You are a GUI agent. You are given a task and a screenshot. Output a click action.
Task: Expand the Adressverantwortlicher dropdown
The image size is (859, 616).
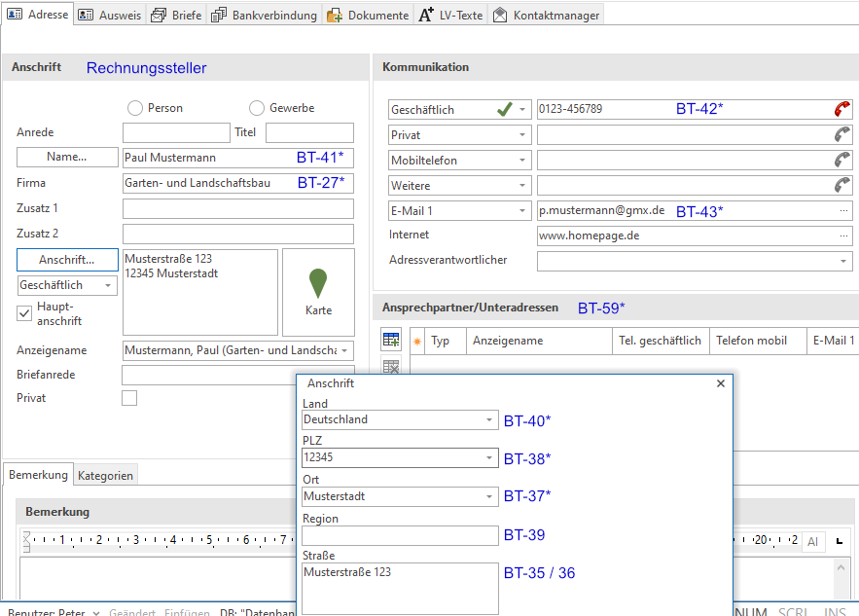(843, 262)
